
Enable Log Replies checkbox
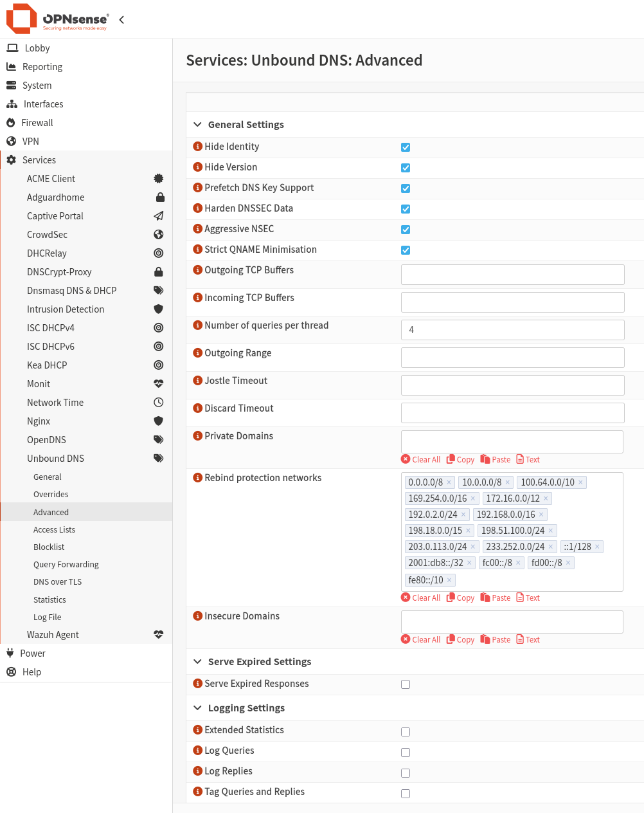pyautogui.click(x=406, y=773)
